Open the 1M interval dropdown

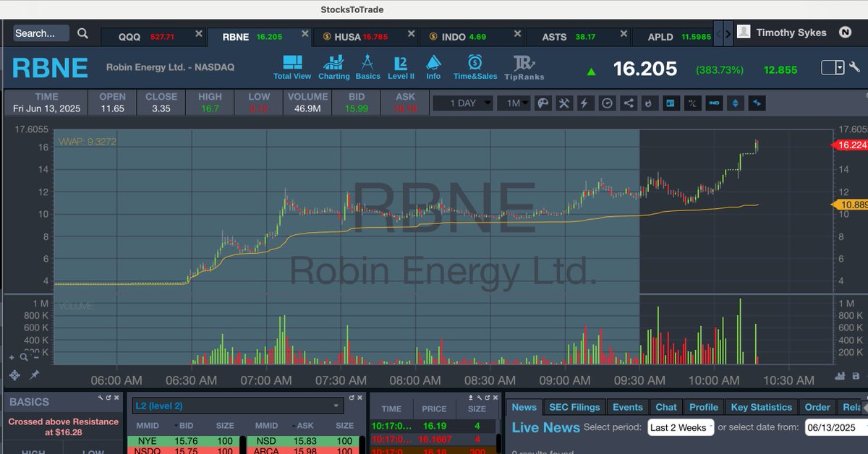[x=514, y=103]
